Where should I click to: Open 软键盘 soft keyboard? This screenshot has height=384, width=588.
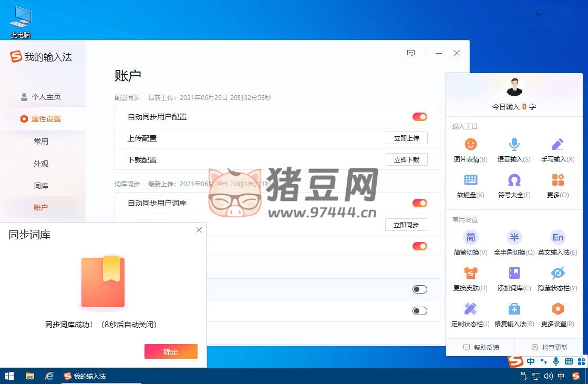[470, 186]
